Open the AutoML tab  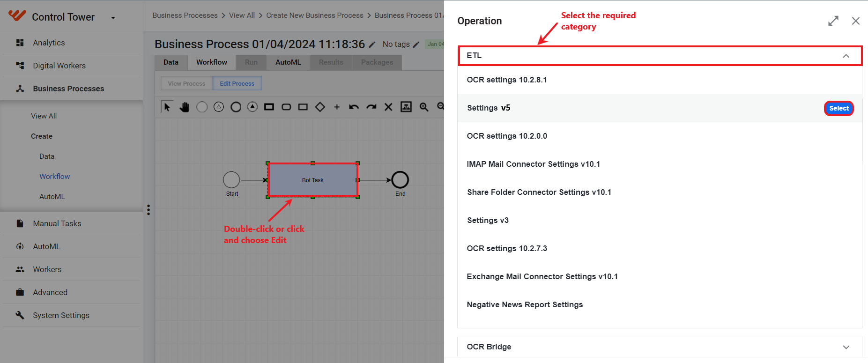click(288, 62)
